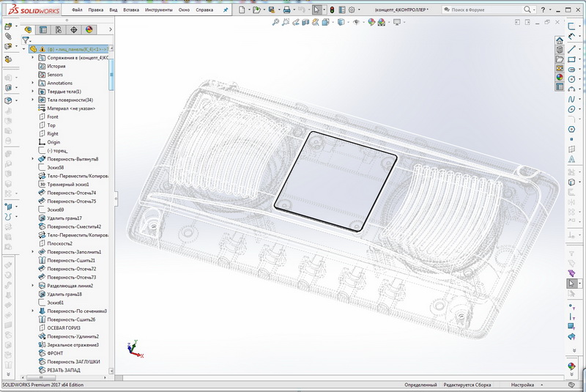This screenshot has height=392, width=586.
Task: Switch to DisplayManager tab
Action: click(89, 29)
